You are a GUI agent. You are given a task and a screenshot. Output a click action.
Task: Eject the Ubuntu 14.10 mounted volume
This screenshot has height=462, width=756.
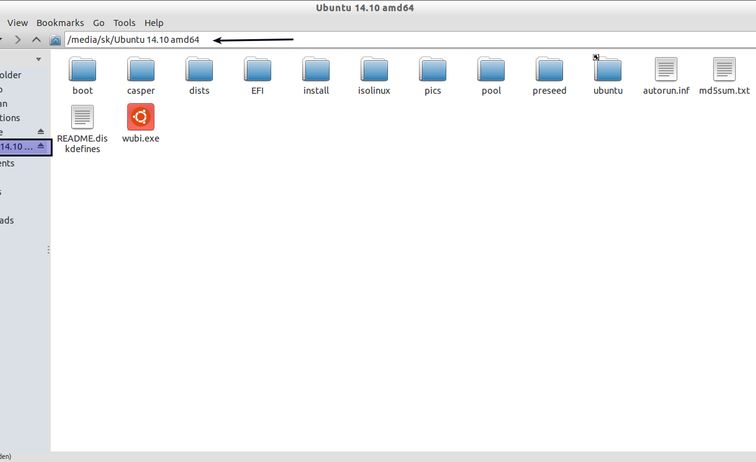tap(41, 147)
